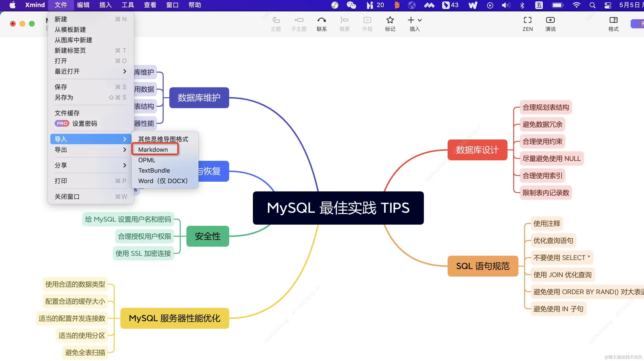
Task: Select central topic MySQL 最佳实践 TIPS
Action: point(338,208)
